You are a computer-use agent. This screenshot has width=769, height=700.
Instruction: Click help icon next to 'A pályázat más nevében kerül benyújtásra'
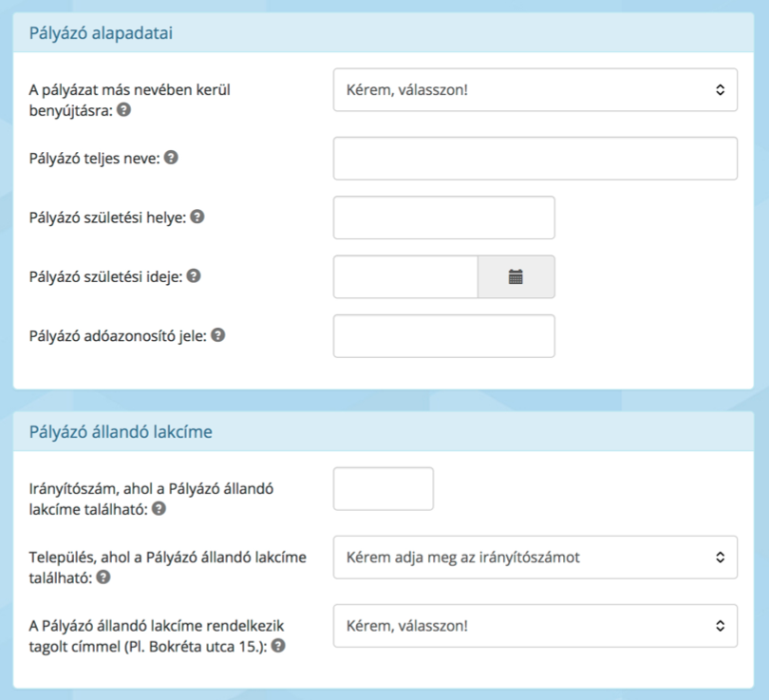[x=124, y=110]
